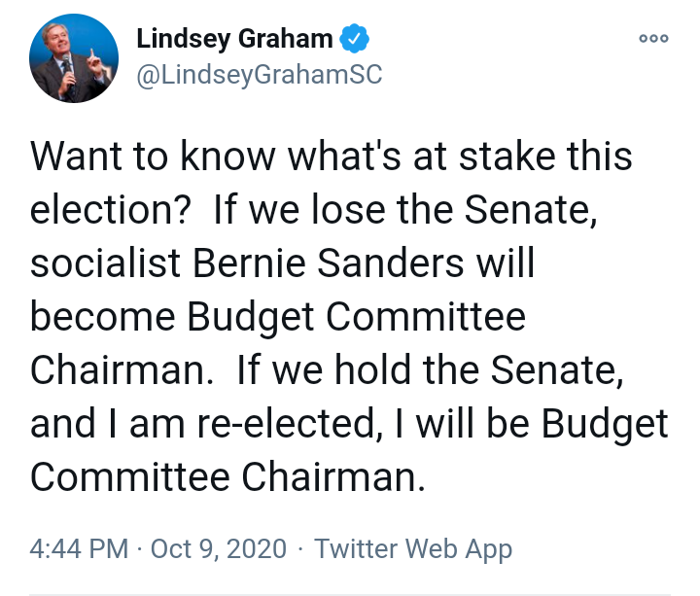Click the phrase "lose the Senate"
Screen dimensions: 700x596
click(x=467, y=211)
